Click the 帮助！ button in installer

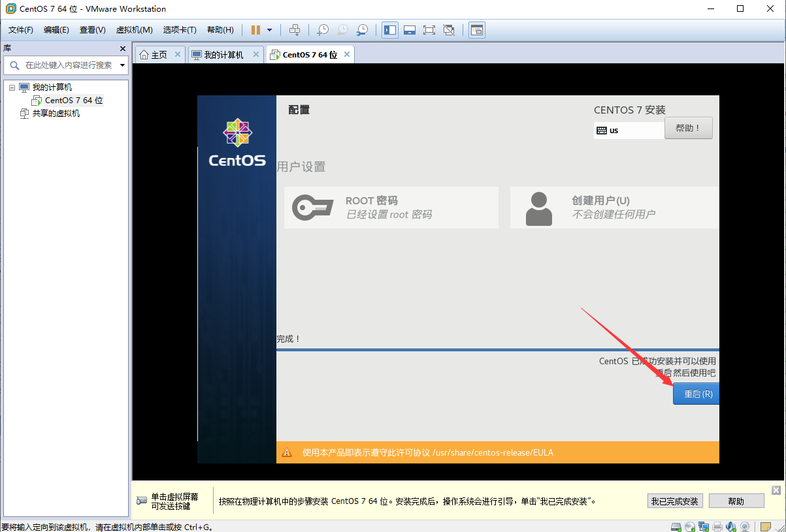(688, 128)
